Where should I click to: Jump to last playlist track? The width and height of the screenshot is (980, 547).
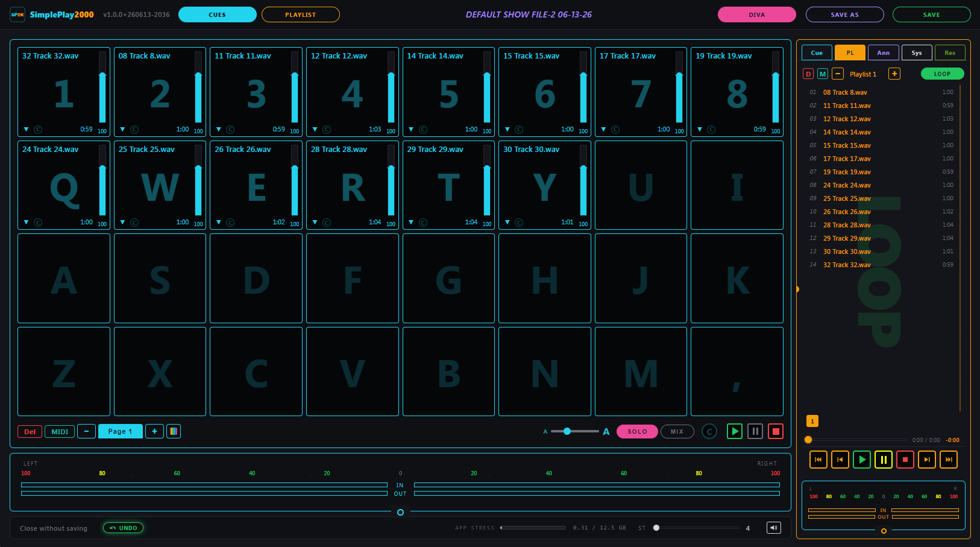949,460
